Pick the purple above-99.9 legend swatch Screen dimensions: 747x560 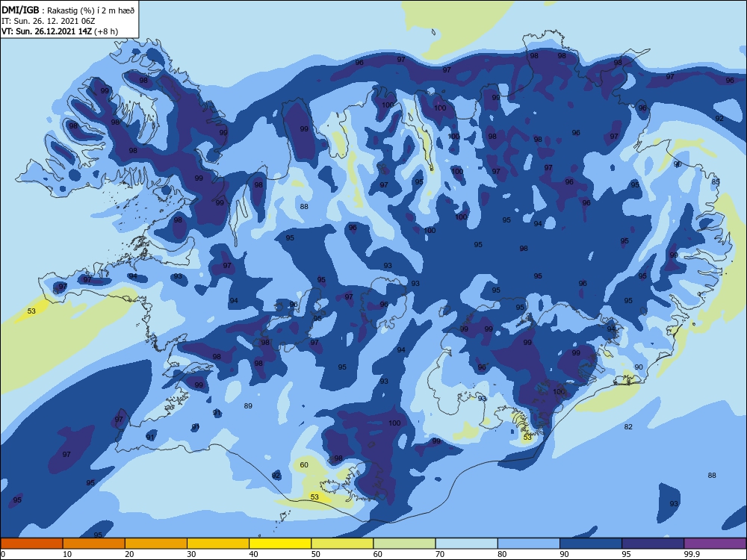pos(715,544)
